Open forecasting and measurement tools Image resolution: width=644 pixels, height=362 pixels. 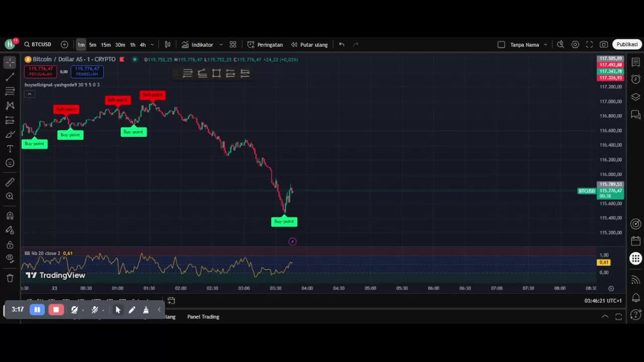10,120
